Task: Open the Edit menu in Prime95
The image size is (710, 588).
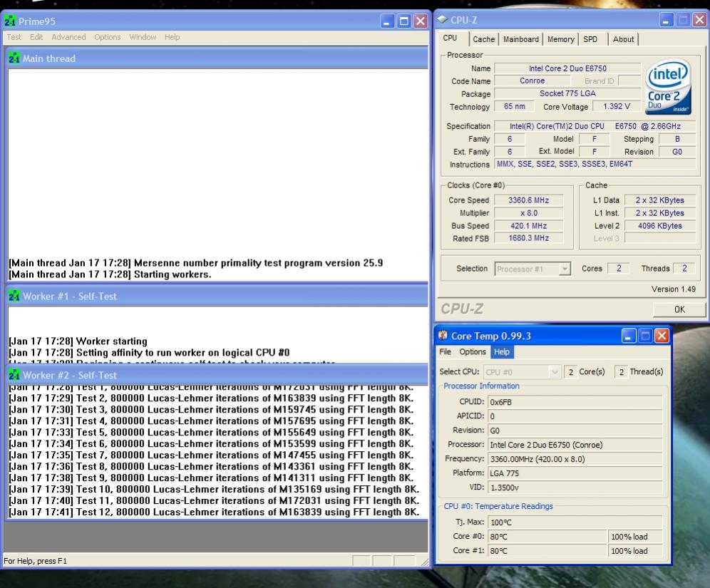Action: 36,37
